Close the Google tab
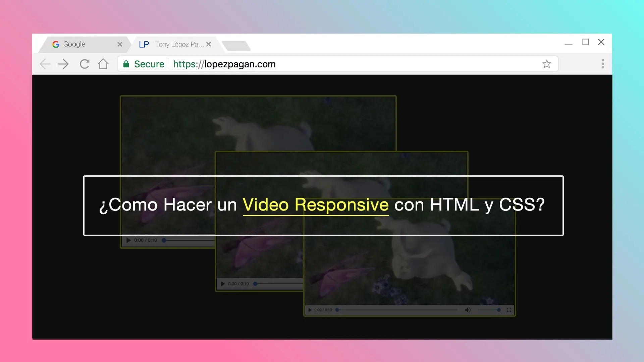This screenshot has height=362, width=644. [x=120, y=44]
